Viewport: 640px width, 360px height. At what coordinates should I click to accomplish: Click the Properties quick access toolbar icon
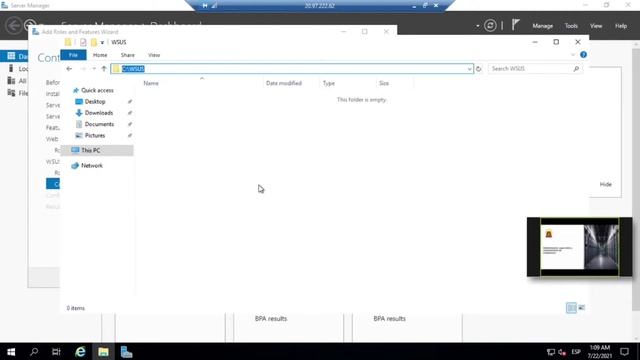tap(83, 42)
